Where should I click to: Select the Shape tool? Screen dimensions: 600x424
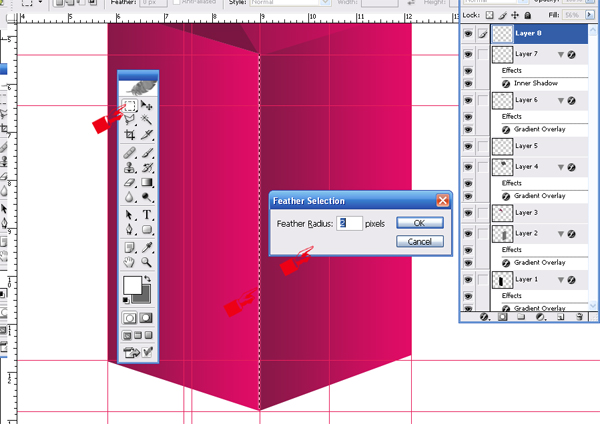pyautogui.click(x=147, y=230)
